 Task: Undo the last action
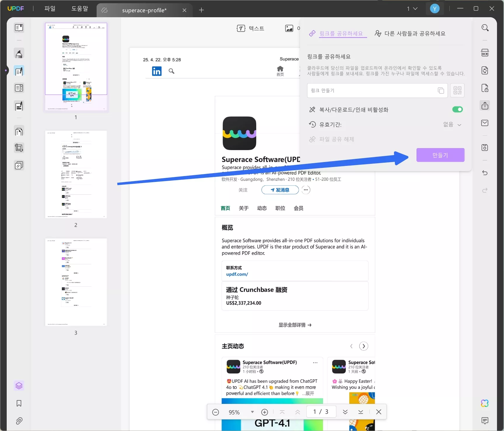pos(485,173)
